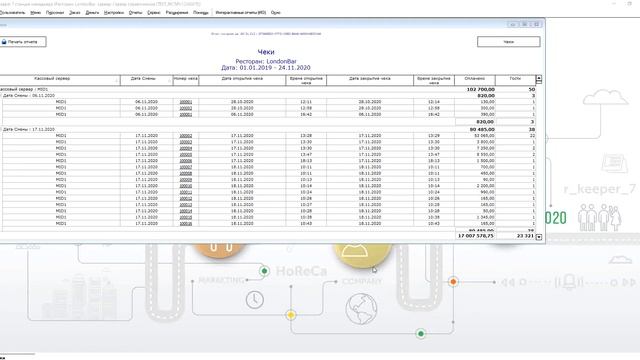The width and height of the screenshot is (640, 360).
Task: Click the total '102 700,00' in Оплачено
Action: 480,89
